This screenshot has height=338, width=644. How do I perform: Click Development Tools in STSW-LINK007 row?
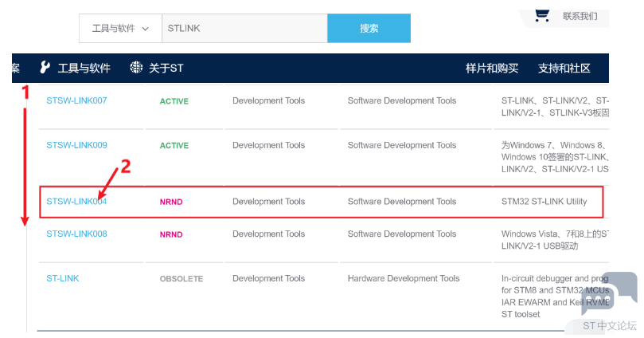(x=268, y=100)
